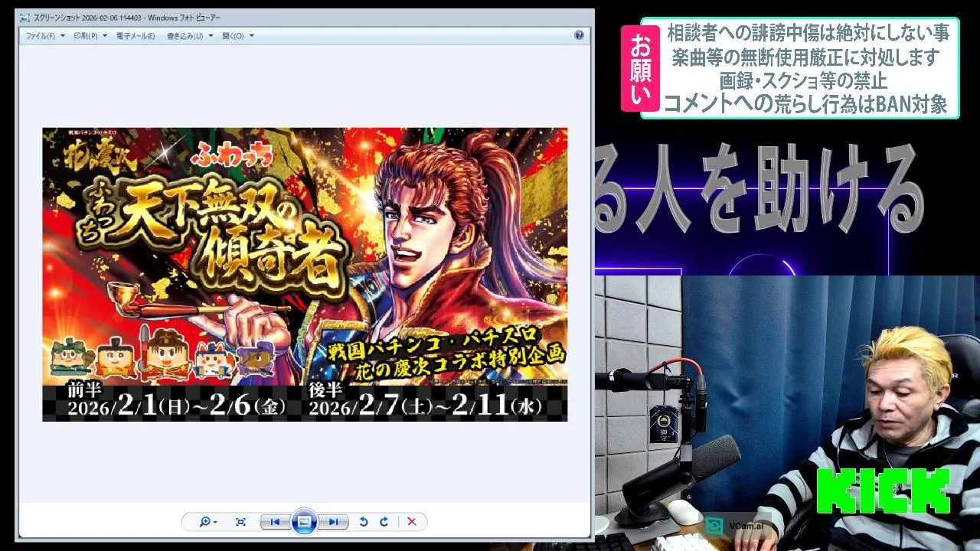This screenshot has width=980, height=551.
Task: Open the 印刷(P) menu
Action: pos(90,36)
